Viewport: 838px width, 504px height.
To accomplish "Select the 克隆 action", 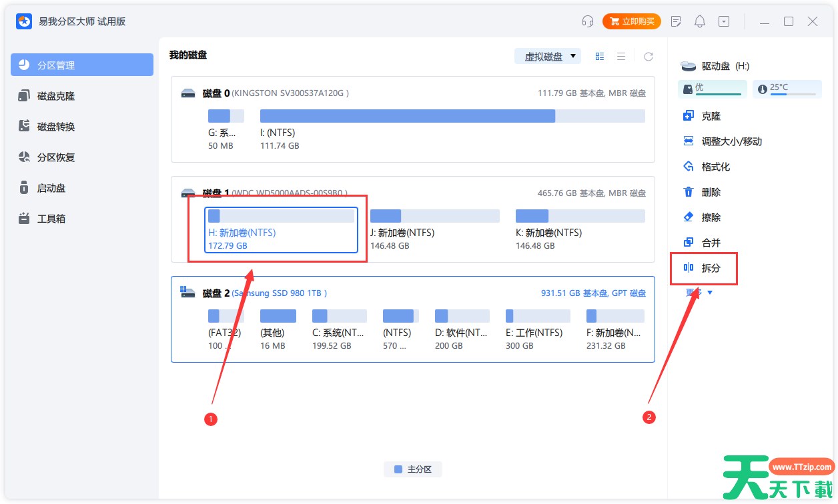I will tap(703, 116).
